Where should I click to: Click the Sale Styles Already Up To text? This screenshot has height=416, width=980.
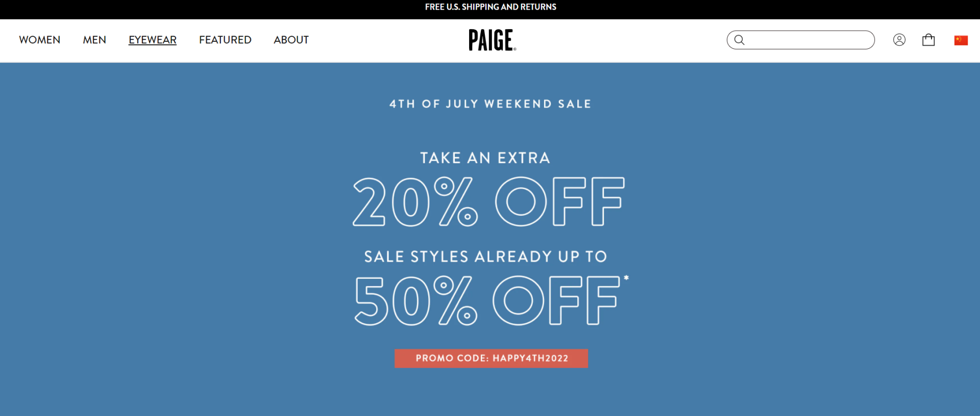coord(485,256)
